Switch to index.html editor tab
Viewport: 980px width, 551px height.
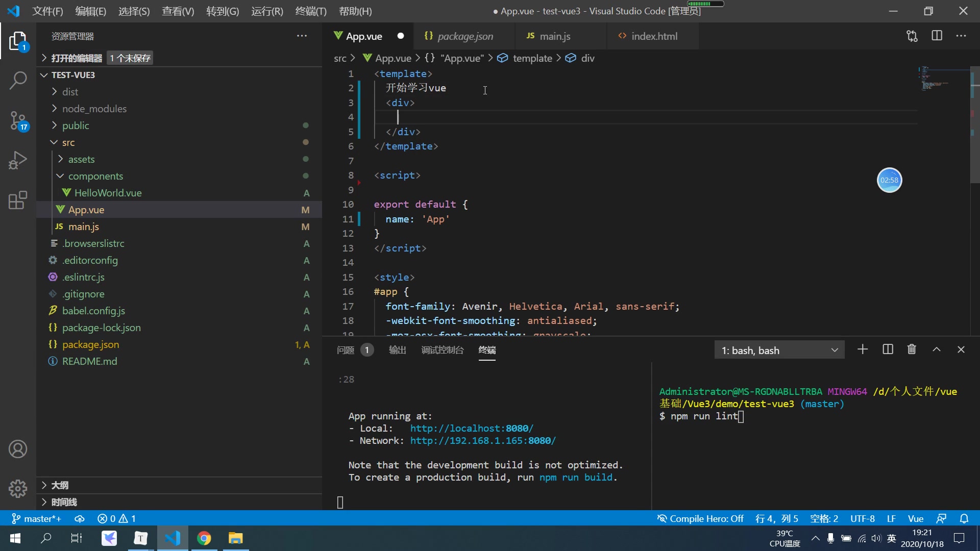pos(653,36)
